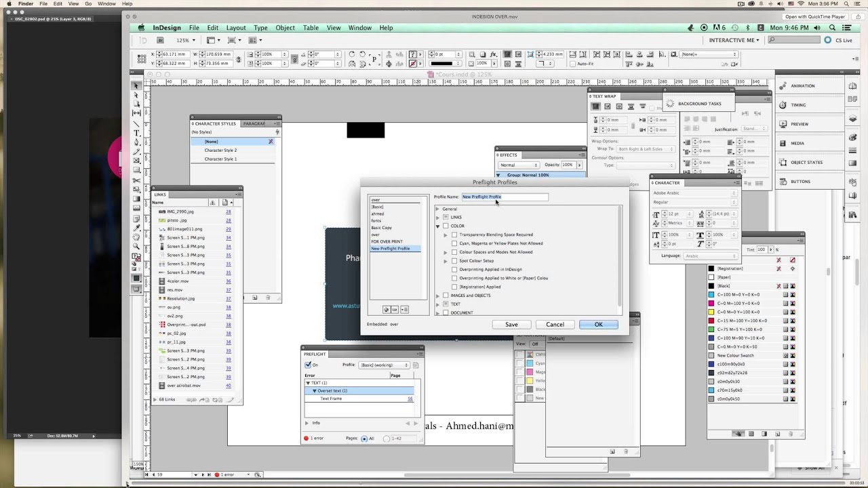868x488 pixels.
Task: Check Cyan, Magenta or Yellow Plates Not Allowed
Action: 454,243
